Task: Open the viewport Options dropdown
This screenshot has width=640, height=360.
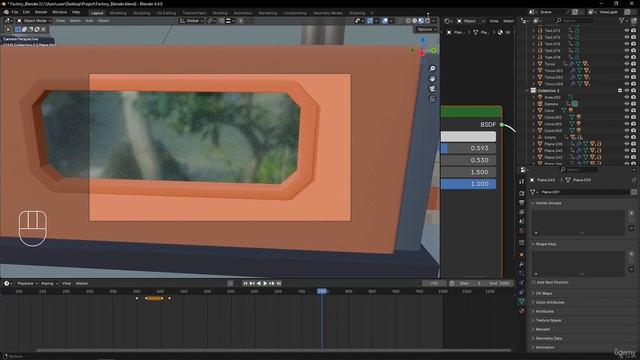Action: 426,29
